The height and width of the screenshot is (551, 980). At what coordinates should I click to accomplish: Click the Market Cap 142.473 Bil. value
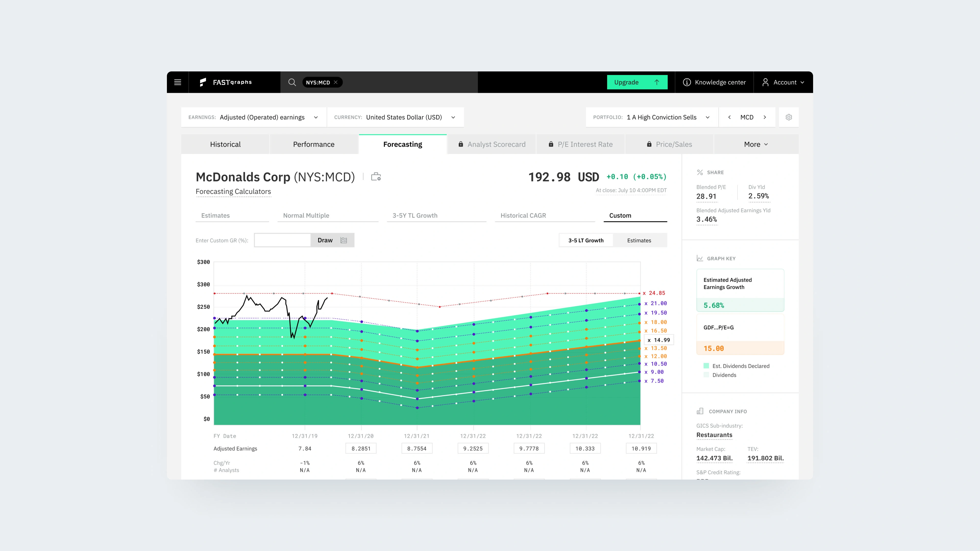(x=715, y=458)
